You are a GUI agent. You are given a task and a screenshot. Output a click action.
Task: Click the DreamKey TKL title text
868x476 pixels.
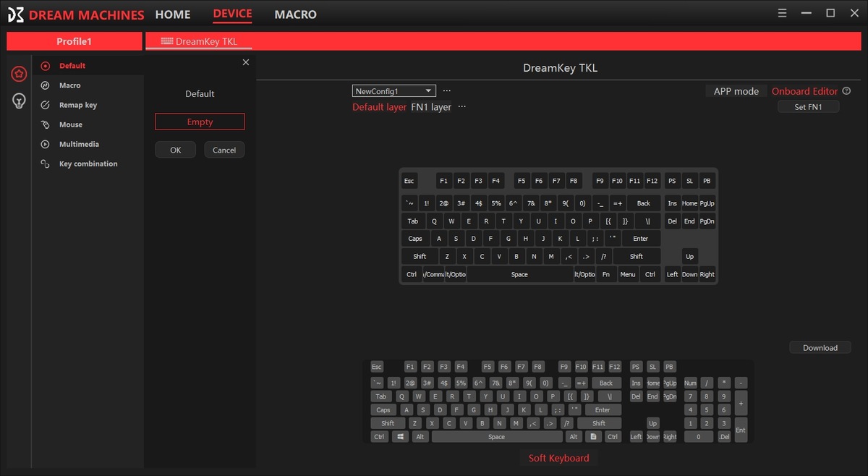click(x=561, y=69)
